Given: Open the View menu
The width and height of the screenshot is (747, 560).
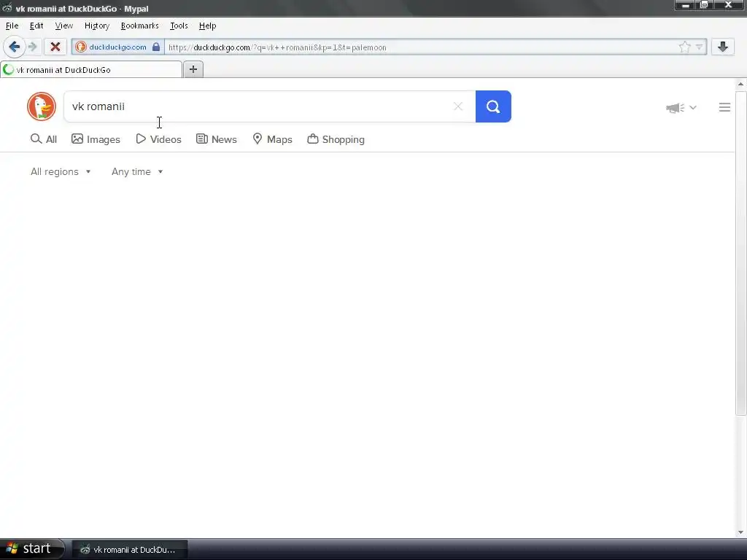Looking at the screenshot, I should [64, 26].
